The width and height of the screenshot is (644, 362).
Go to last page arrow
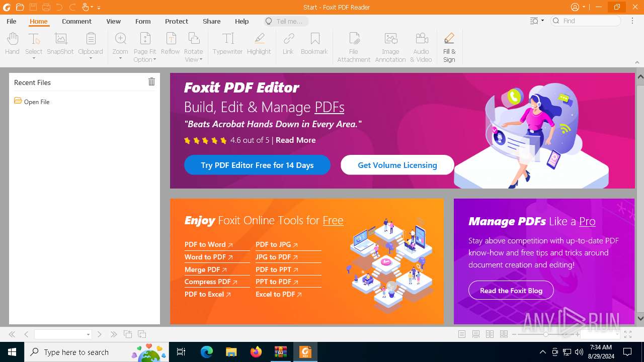pos(114,334)
